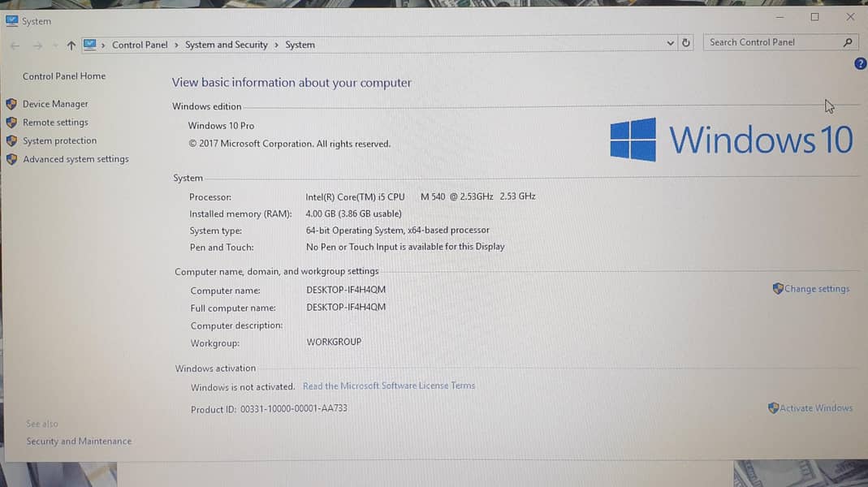Click 'Windows is not activated.' text

[243, 387]
